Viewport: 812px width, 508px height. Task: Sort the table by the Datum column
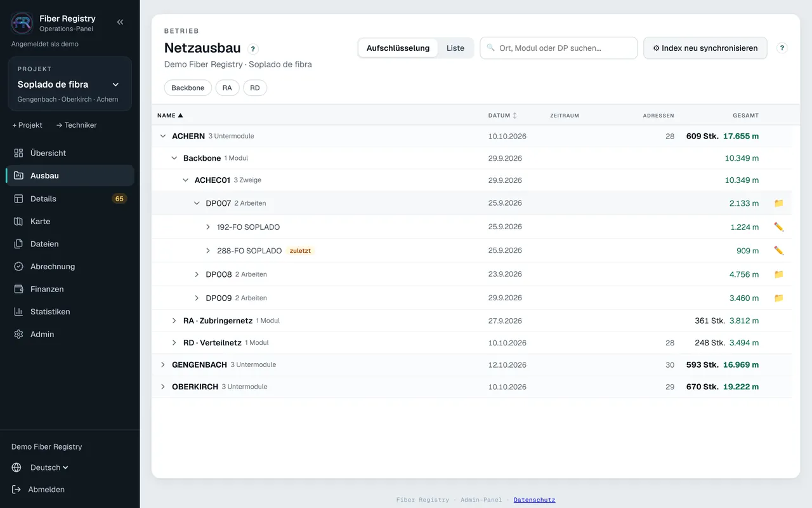tap(502, 116)
